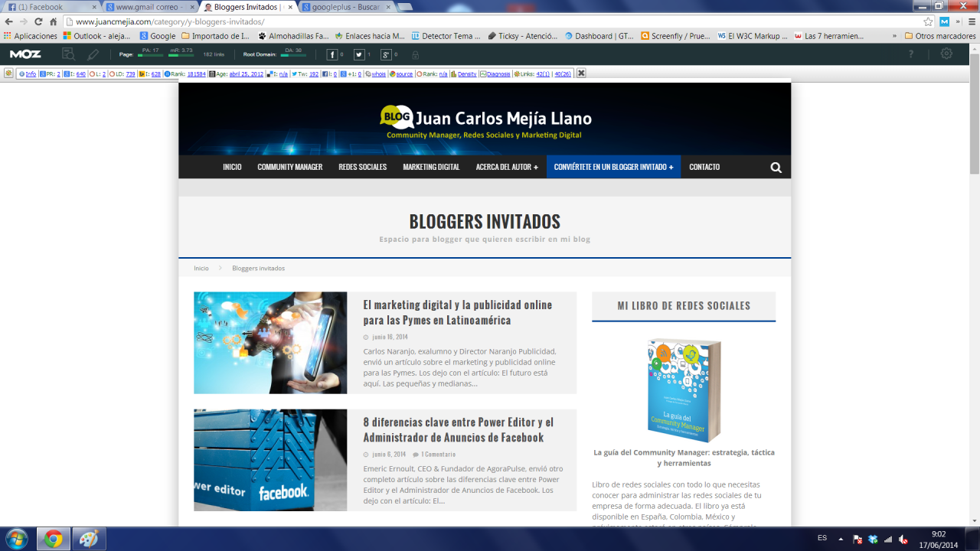Click the browser address bar

point(490,21)
